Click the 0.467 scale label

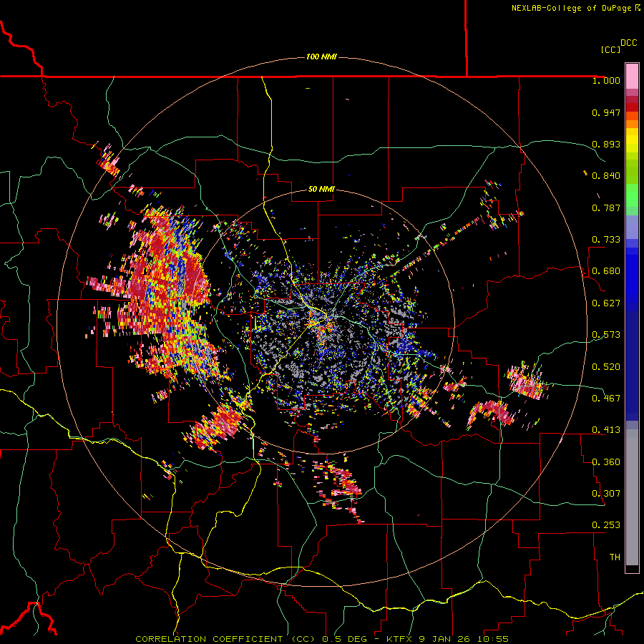click(606, 399)
